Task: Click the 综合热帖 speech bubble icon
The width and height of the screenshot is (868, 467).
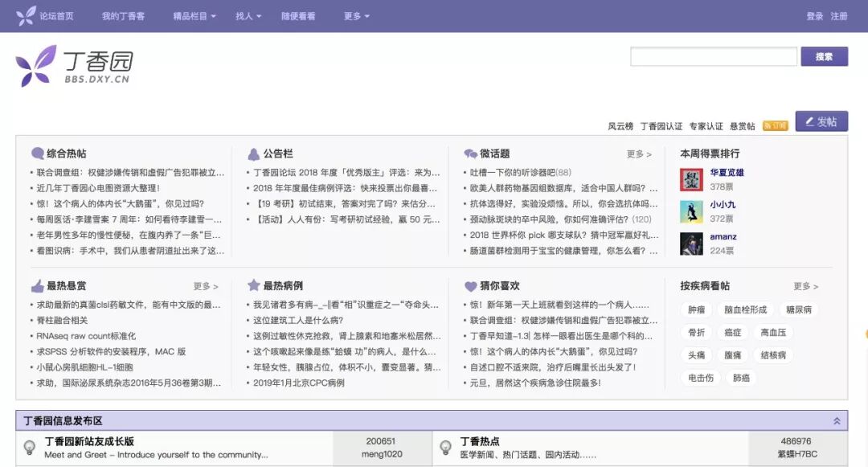Action: coord(38,154)
